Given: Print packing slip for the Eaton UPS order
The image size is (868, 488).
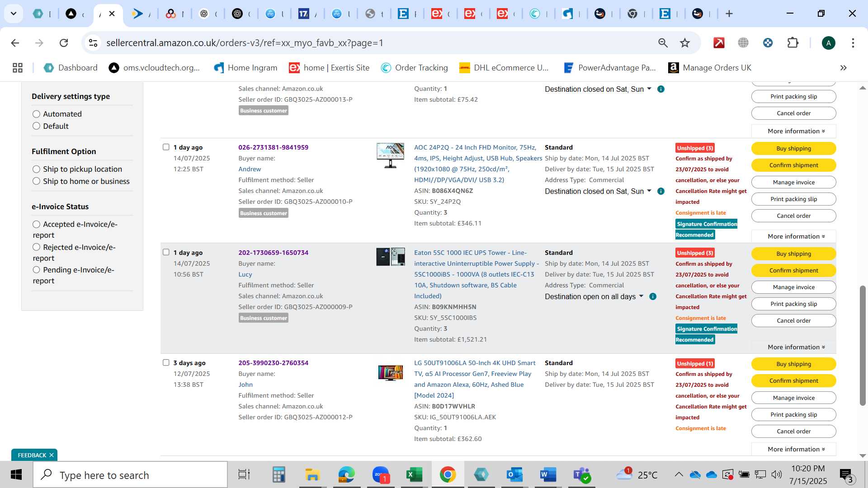Looking at the screenshot, I should [x=793, y=304].
